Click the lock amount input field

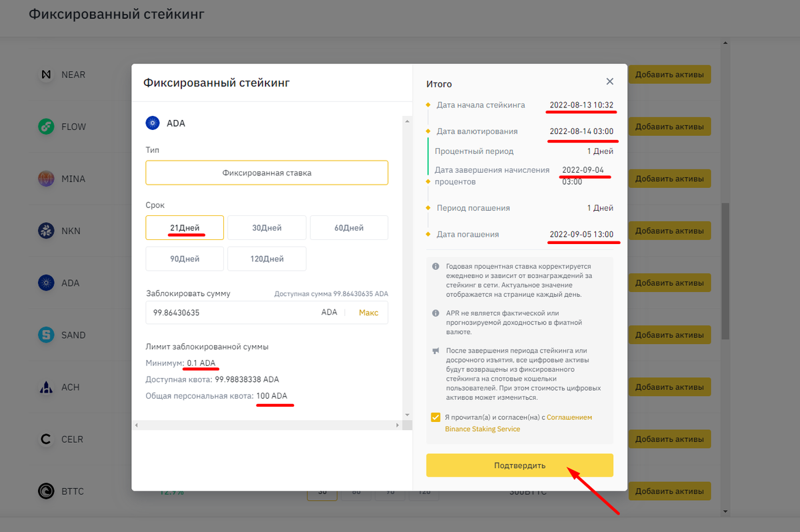tap(267, 313)
